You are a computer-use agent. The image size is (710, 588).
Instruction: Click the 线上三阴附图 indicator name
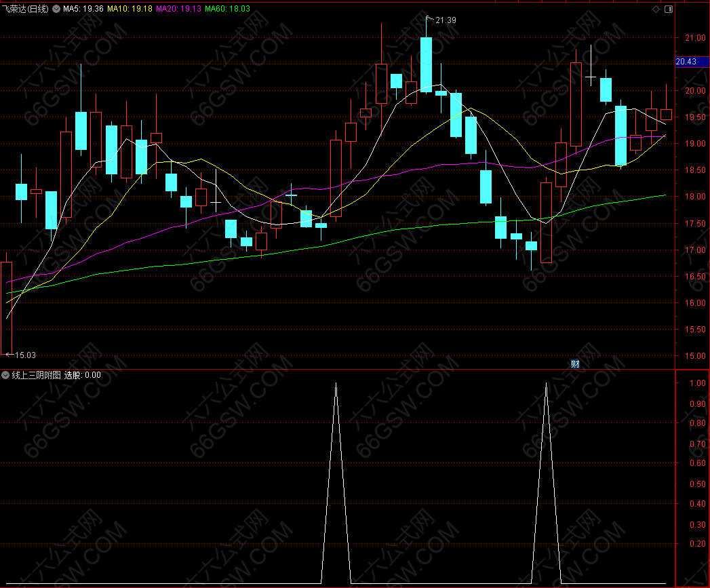[37, 375]
